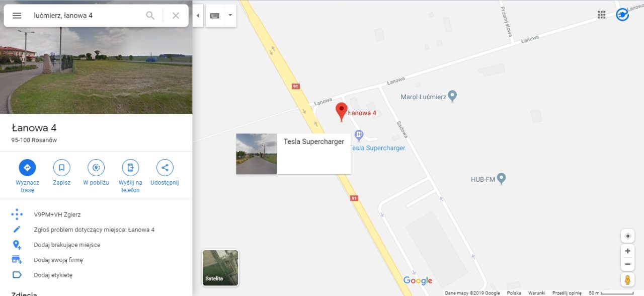Open W pobliżu nearby search
Viewport: 644px width, 296px height.
click(x=96, y=168)
